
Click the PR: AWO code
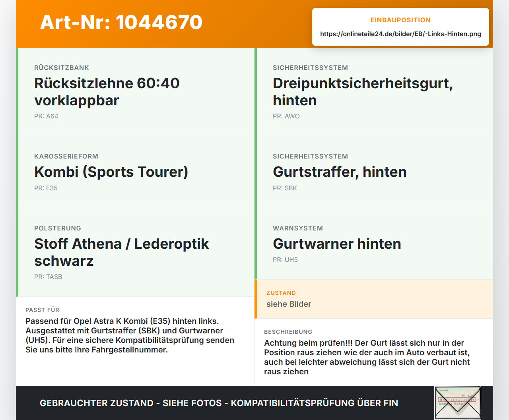(x=286, y=116)
